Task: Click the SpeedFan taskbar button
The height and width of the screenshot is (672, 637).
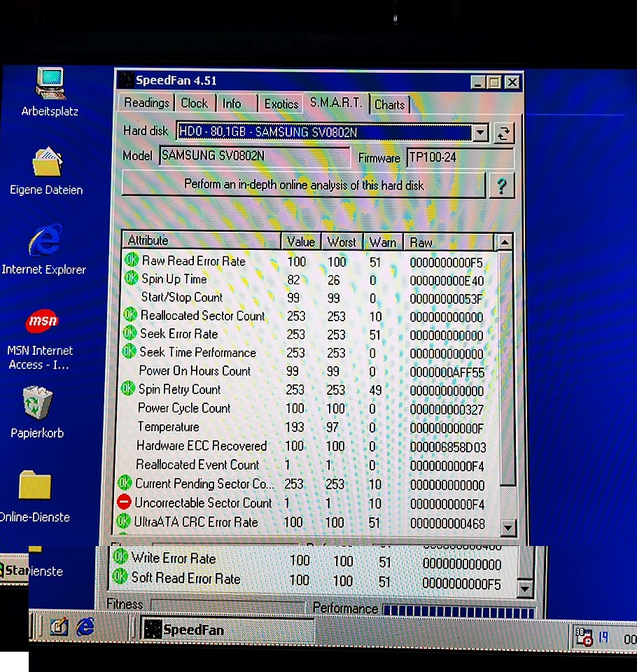Action: click(x=228, y=630)
